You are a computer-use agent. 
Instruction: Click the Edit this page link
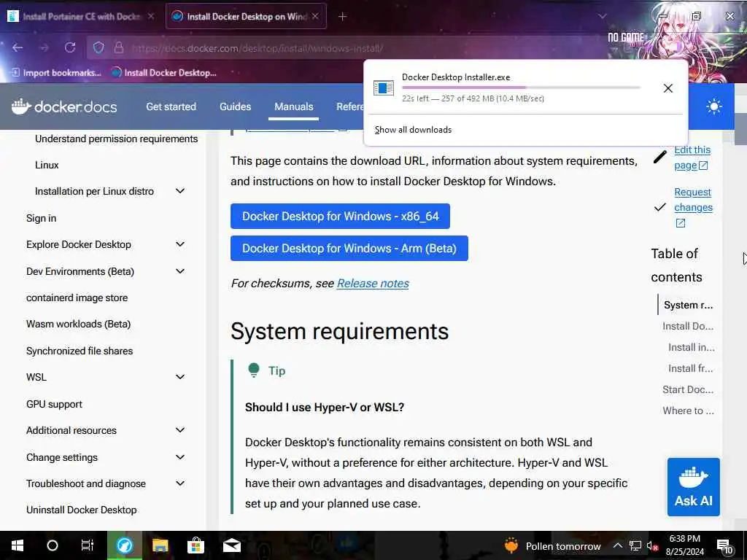click(692, 157)
